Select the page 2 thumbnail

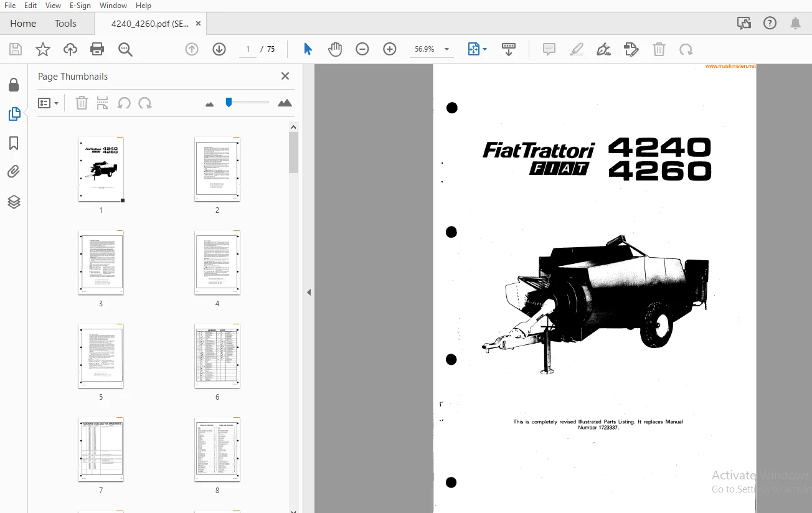point(217,169)
